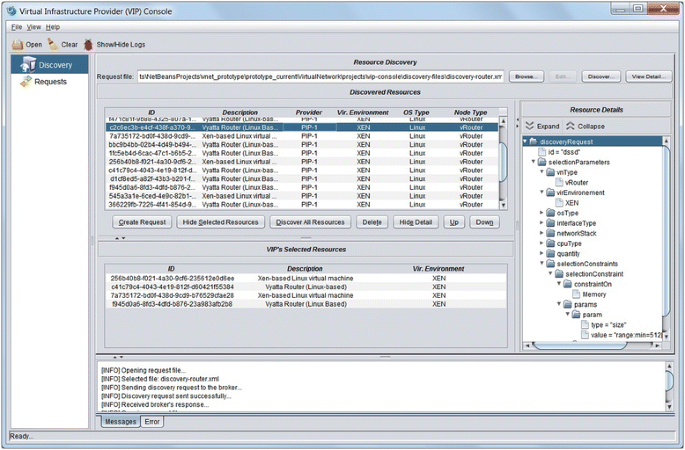685x450 pixels.
Task: Expand the networkStack tree node
Action: (x=542, y=233)
